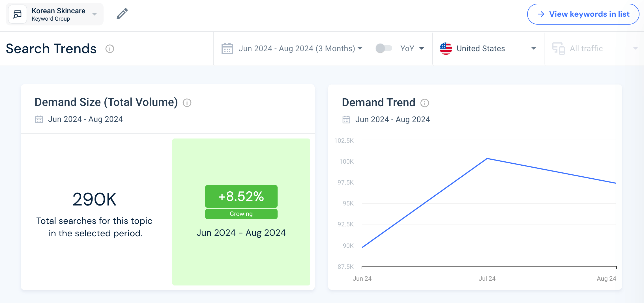Open the Korean Skincare keyword group dropdown

[95, 14]
